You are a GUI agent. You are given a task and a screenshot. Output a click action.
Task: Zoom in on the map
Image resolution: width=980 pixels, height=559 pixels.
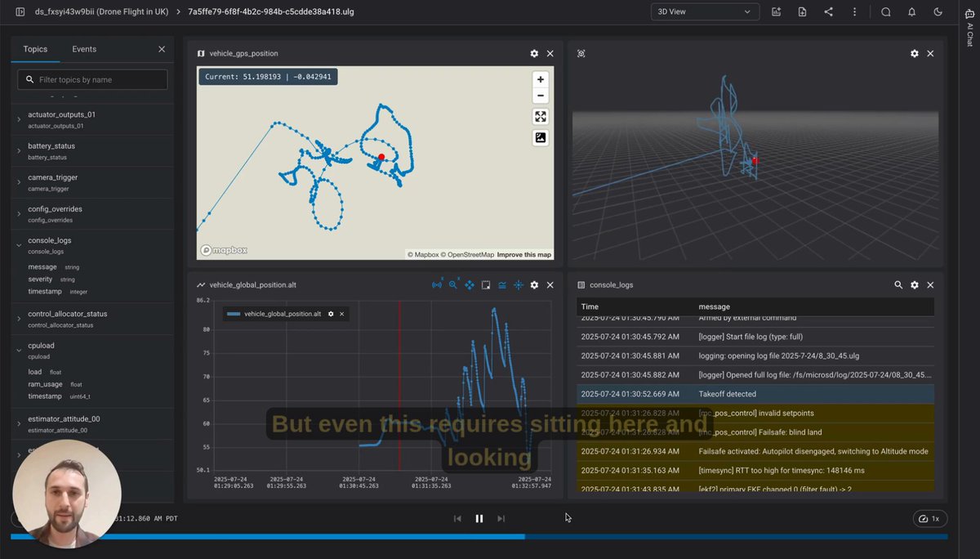pyautogui.click(x=541, y=79)
